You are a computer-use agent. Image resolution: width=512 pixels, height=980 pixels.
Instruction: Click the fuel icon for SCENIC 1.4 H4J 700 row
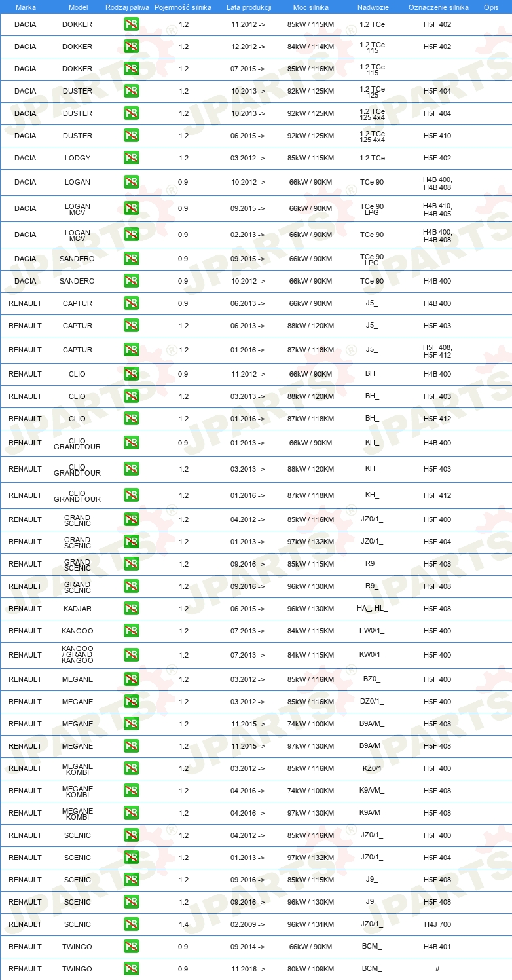[131, 924]
